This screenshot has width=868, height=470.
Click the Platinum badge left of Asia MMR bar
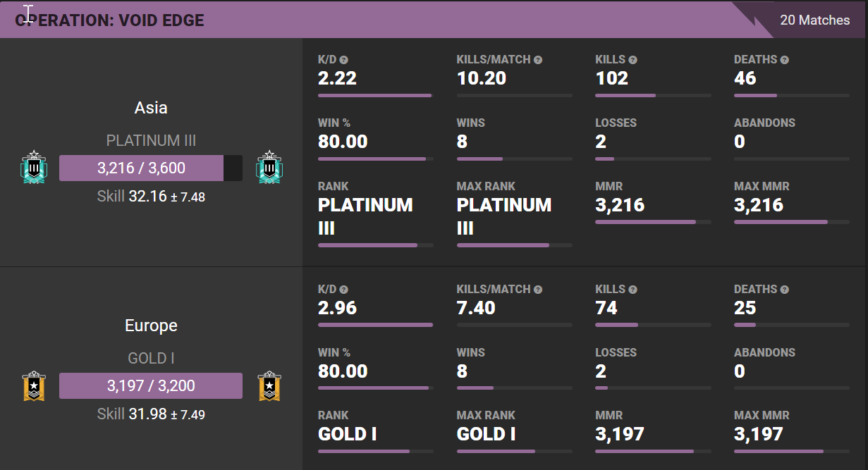pyautogui.click(x=34, y=168)
